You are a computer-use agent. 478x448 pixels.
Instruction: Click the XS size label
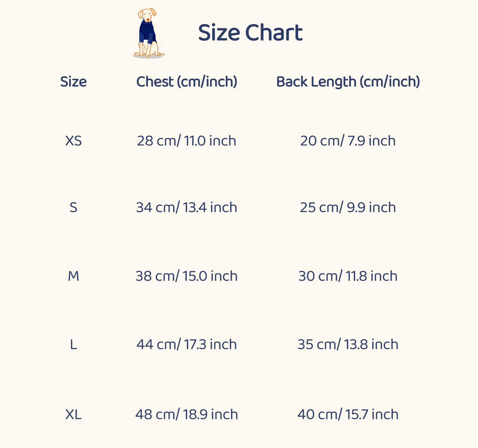[x=73, y=141]
